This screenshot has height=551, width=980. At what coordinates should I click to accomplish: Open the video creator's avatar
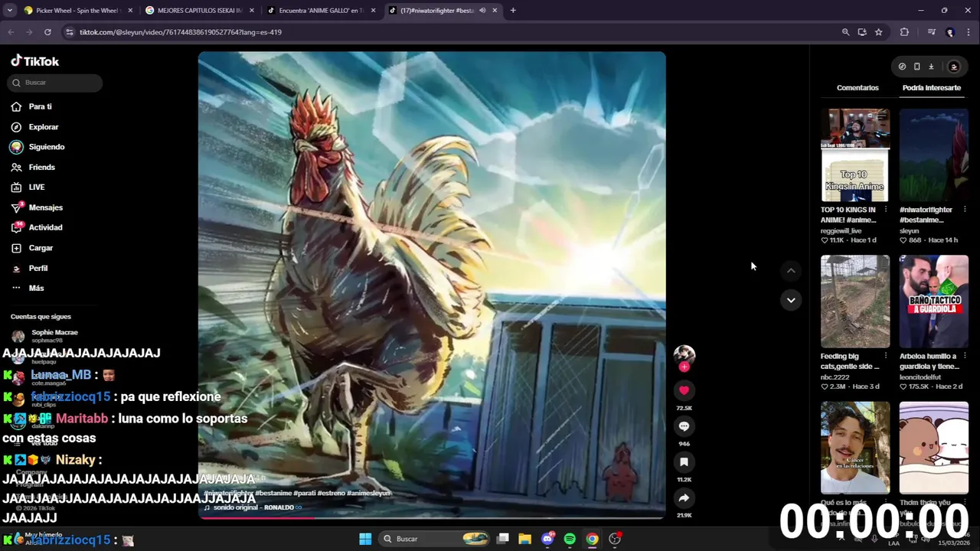pos(684,354)
